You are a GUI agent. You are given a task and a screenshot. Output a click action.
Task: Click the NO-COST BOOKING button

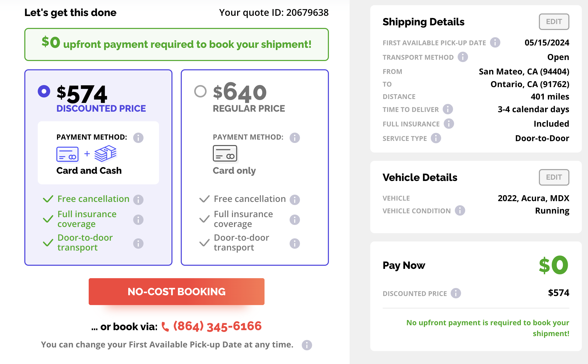coord(177,292)
